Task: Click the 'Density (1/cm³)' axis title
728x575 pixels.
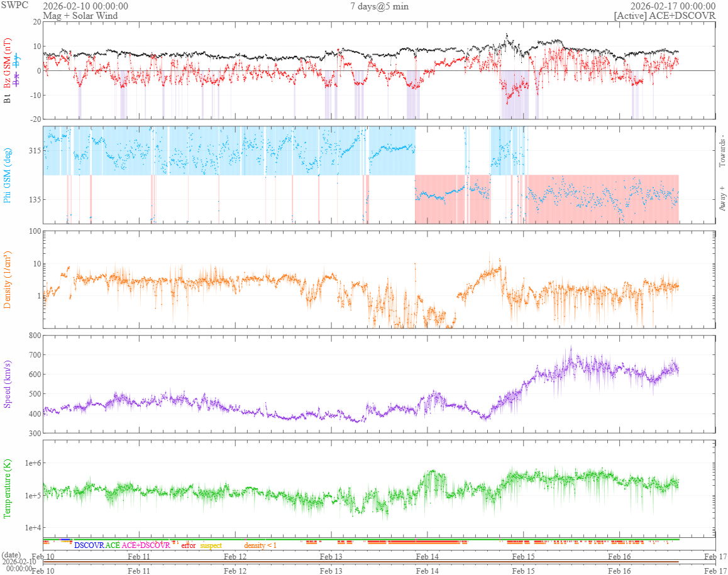Action: pos(7,280)
